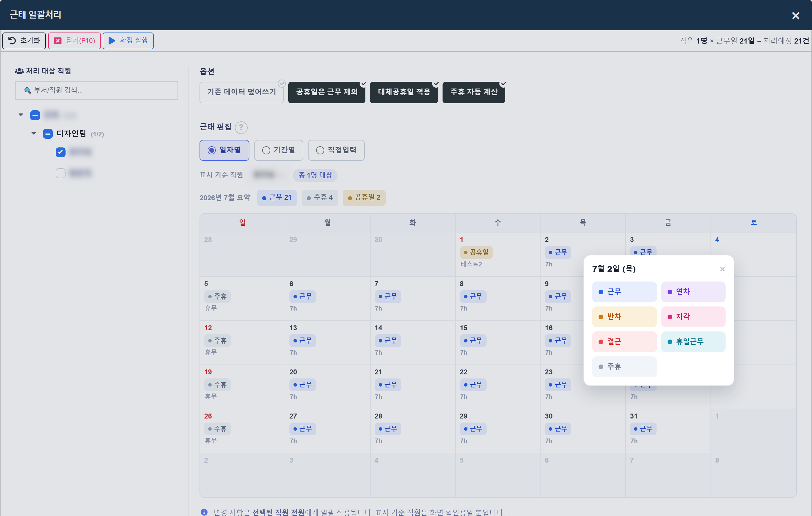Click the 근무 tag on July 9
This screenshot has height=516, width=812.
pyautogui.click(x=557, y=296)
